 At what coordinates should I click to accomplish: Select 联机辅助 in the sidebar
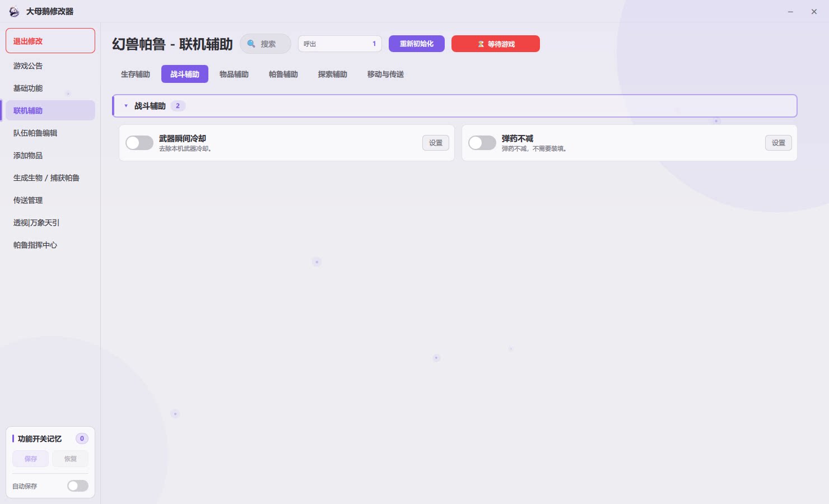pyautogui.click(x=50, y=110)
